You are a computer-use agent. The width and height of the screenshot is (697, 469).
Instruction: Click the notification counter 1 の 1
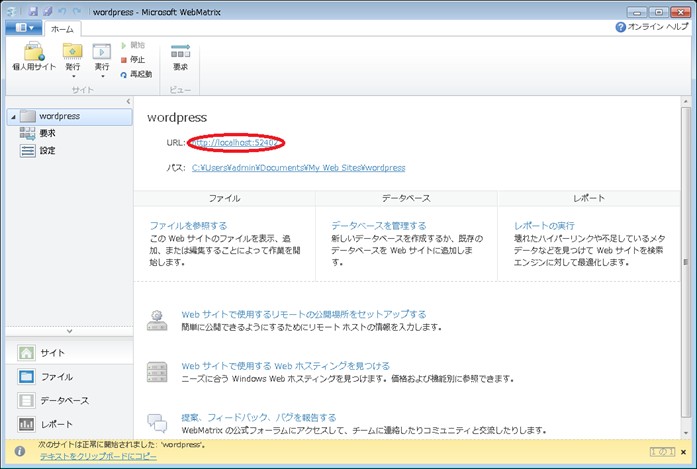(662, 452)
